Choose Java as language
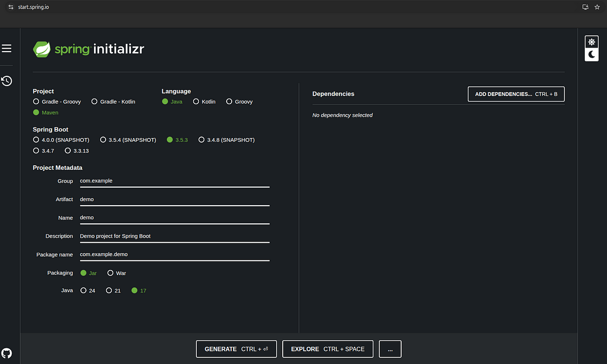This screenshot has height=364, width=607. click(172, 102)
